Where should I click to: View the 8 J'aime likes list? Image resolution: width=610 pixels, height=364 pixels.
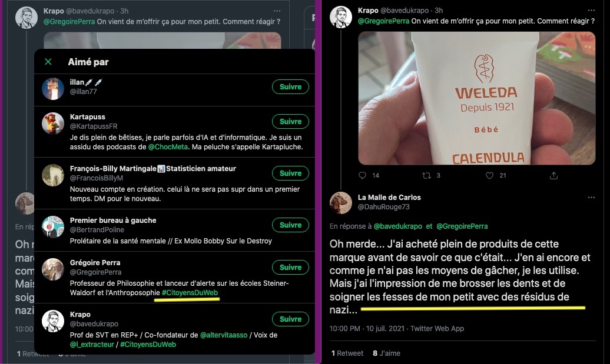(x=386, y=353)
